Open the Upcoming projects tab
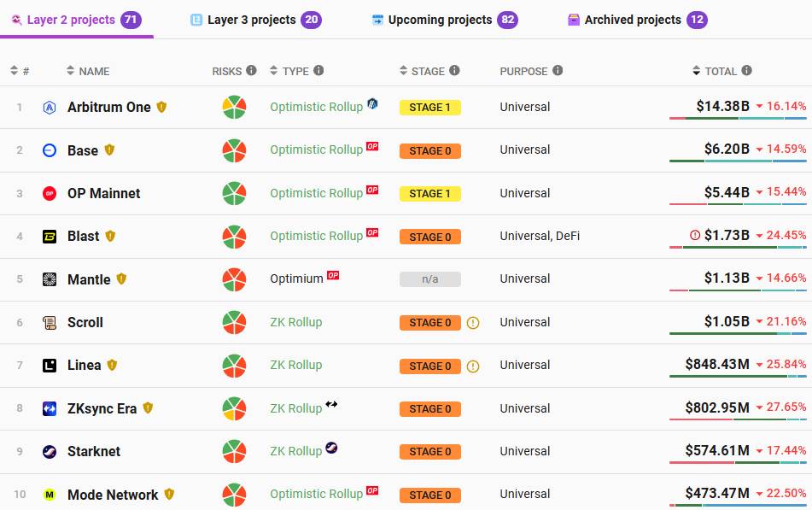The image size is (812, 510). 440,20
